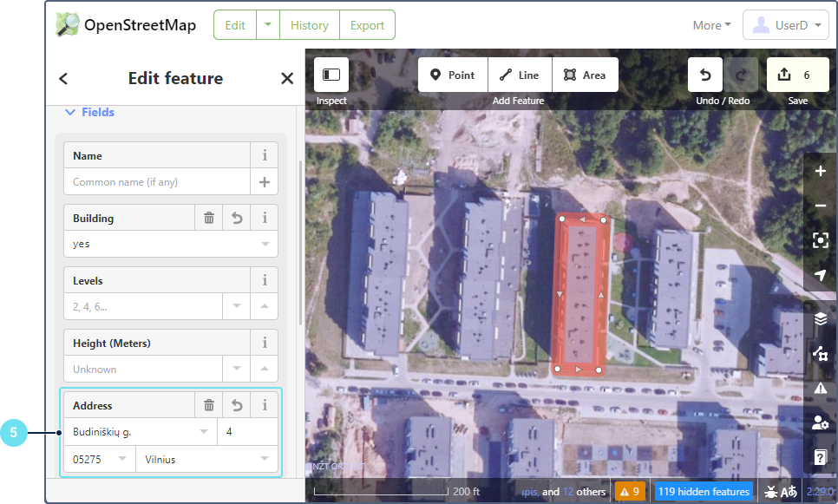Zoom in on the map
This screenshot has width=838, height=504.
821,172
